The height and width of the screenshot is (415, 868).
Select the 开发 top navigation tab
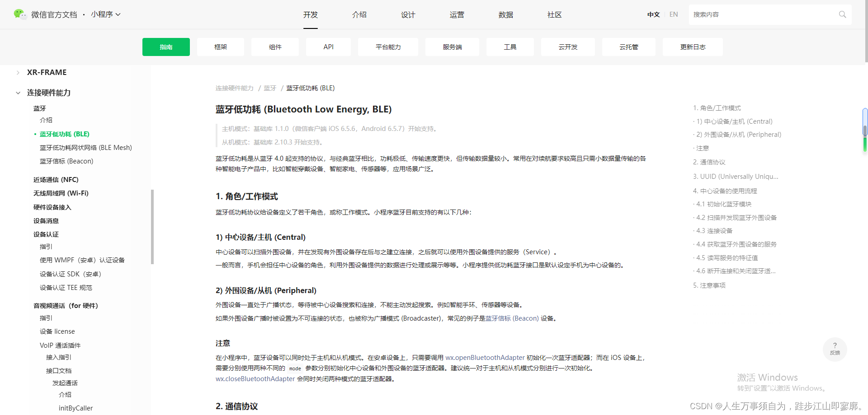click(311, 15)
